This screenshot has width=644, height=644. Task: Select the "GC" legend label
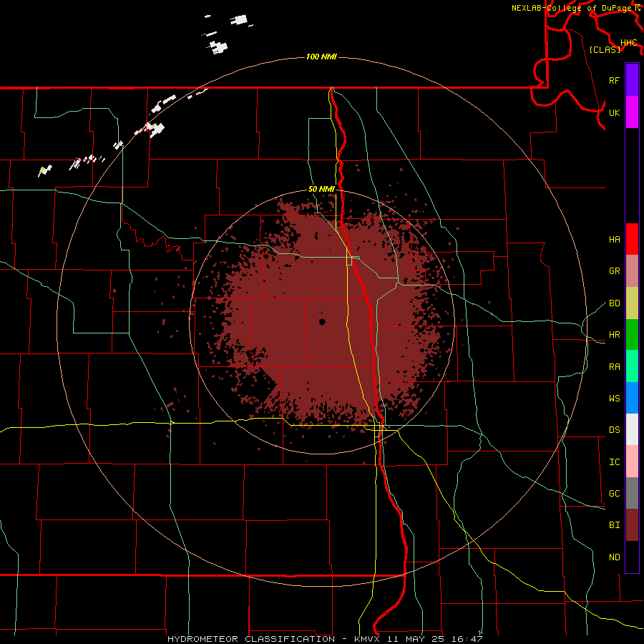tap(614, 493)
